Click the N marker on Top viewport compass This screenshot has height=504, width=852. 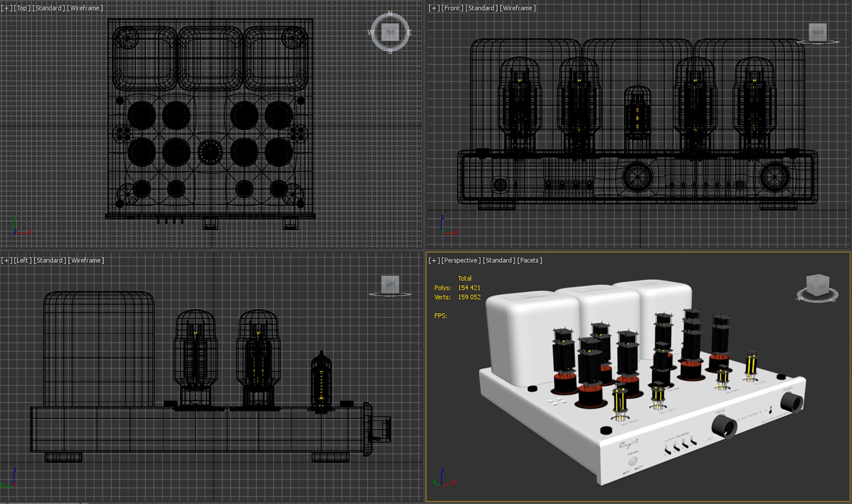[390, 14]
